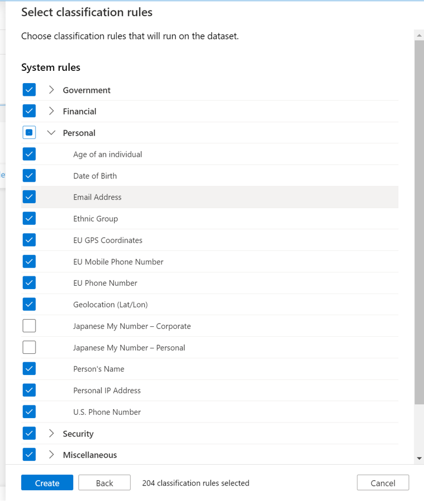Click the vertical scrollbar thumb
The image size is (424, 504).
[x=419, y=222]
